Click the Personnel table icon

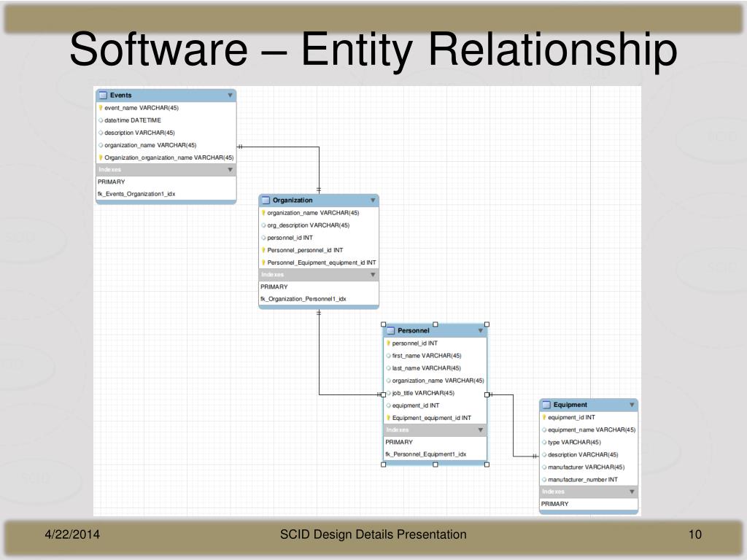click(391, 330)
